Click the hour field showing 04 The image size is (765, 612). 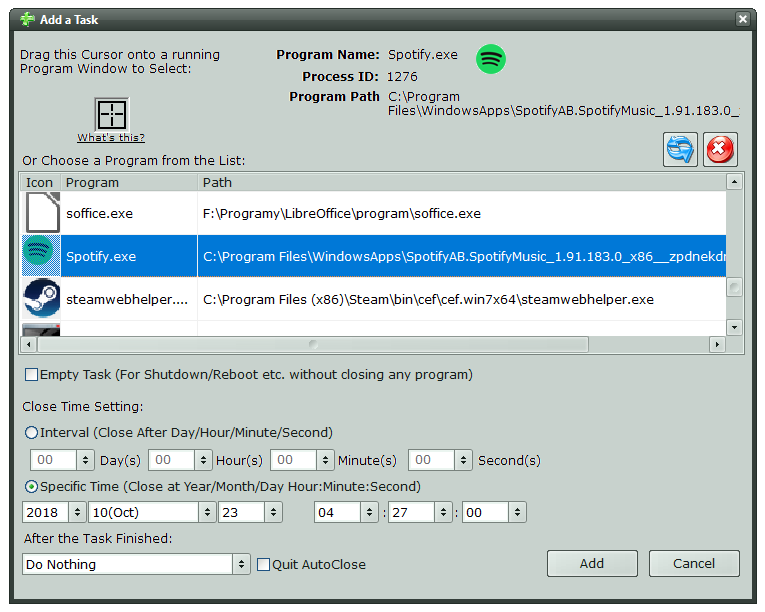(x=338, y=512)
